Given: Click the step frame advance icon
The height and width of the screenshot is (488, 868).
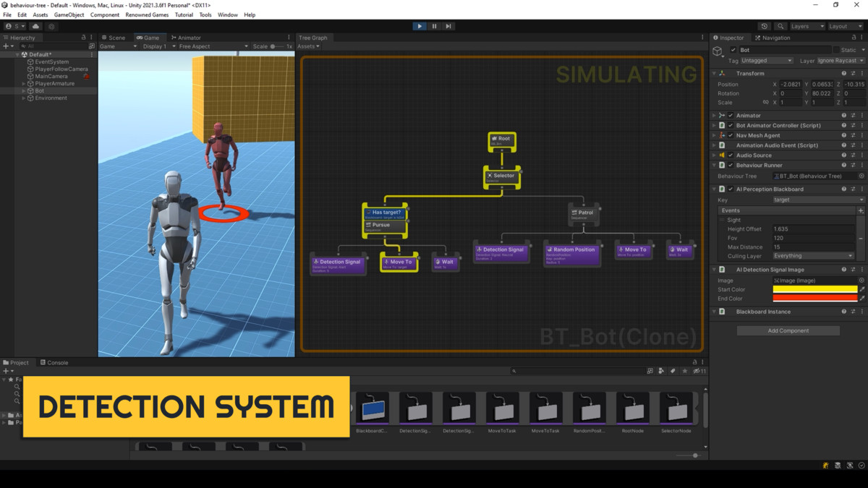Looking at the screenshot, I should pos(448,26).
